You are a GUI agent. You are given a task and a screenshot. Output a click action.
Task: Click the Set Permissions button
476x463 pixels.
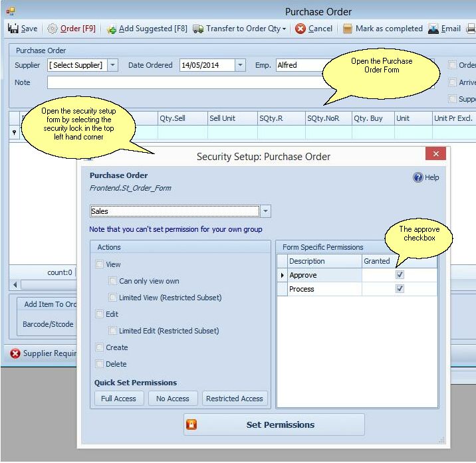tap(274, 424)
